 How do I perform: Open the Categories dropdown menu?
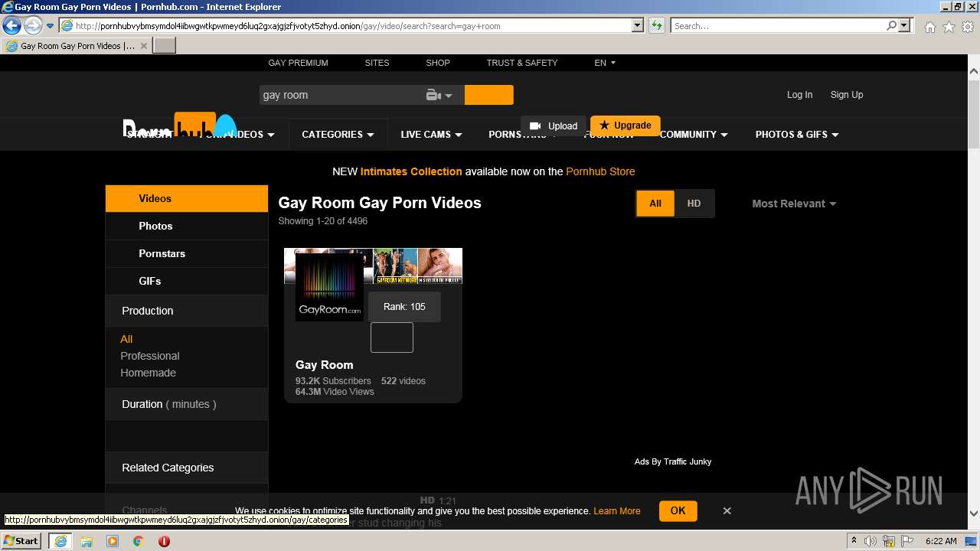tap(338, 134)
